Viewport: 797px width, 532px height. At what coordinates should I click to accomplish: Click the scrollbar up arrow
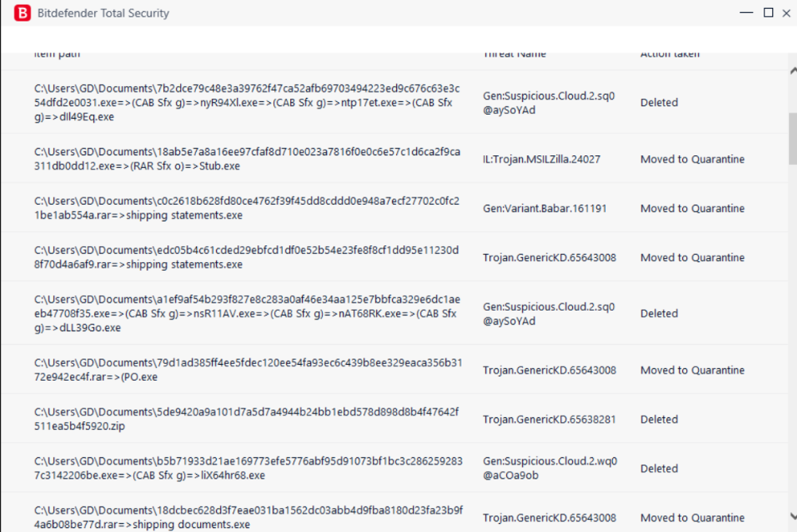(793, 71)
